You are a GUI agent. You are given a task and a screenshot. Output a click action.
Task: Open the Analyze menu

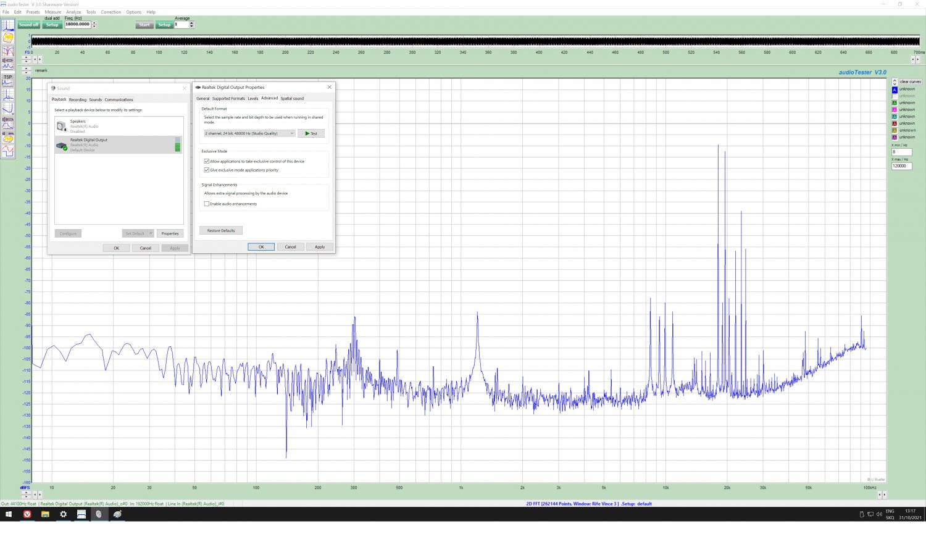coord(73,12)
